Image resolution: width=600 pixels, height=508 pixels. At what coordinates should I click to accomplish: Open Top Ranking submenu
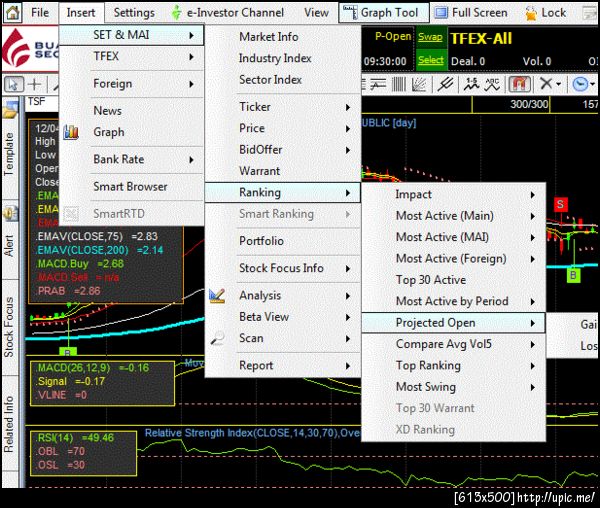click(x=453, y=366)
